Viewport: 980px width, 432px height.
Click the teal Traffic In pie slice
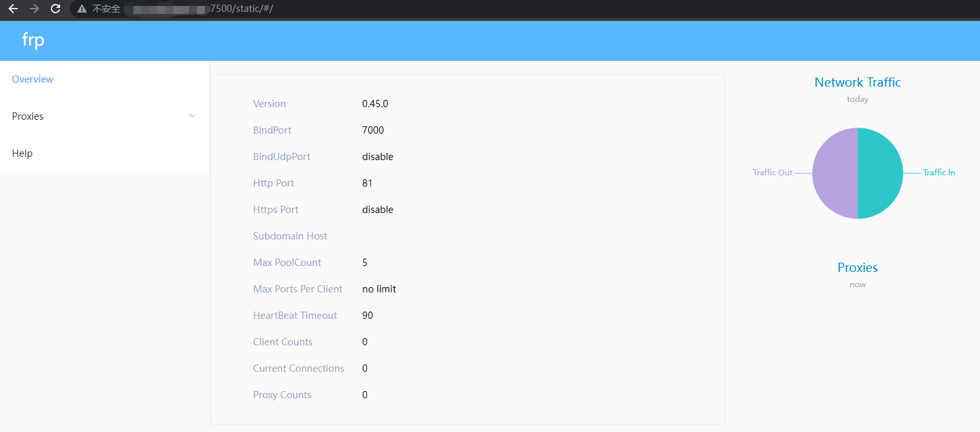click(x=880, y=173)
